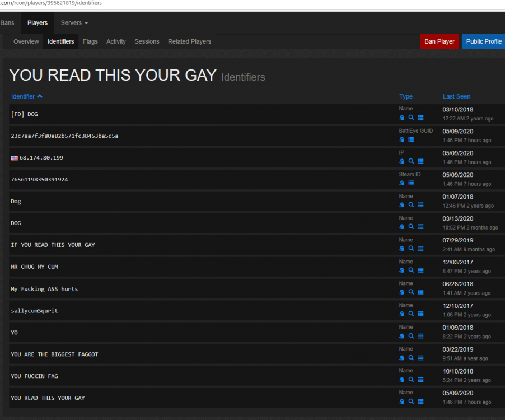
Task: Open the Public Profile button
Action: (484, 41)
